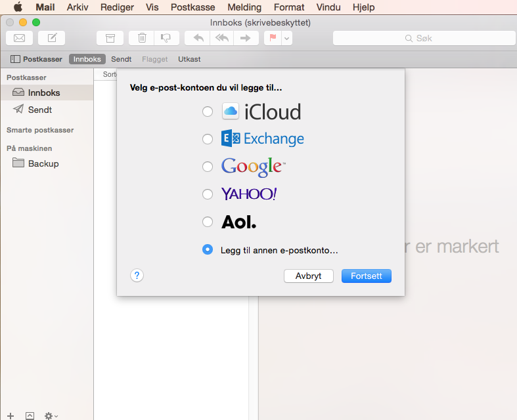This screenshot has height=420, width=517.
Task: Click the Søk search field
Action: [424, 38]
